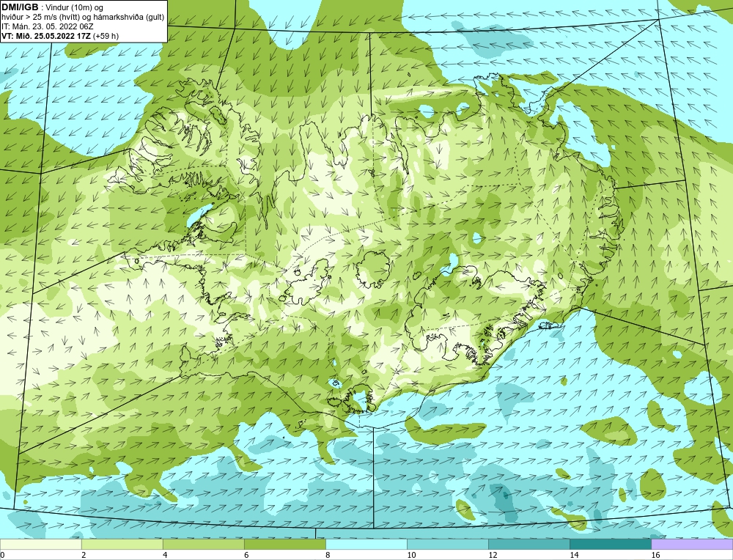Screen dimensions: 733x560
Task: Click the 14–16 m/s dark teal swatch
Action: (610, 544)
